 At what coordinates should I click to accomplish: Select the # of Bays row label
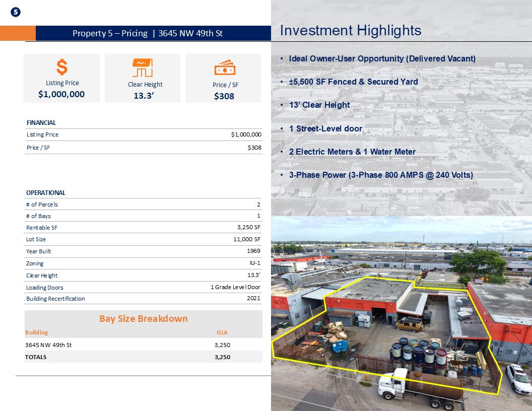coord(38,216)
